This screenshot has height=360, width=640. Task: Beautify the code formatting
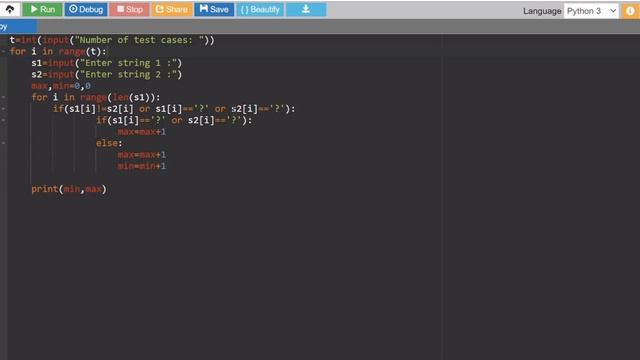[x=260, y=9]
